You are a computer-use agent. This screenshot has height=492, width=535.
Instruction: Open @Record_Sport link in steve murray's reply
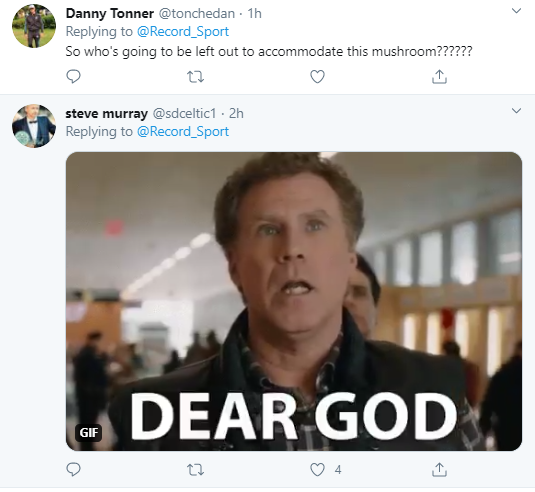[x=183, y=131]
